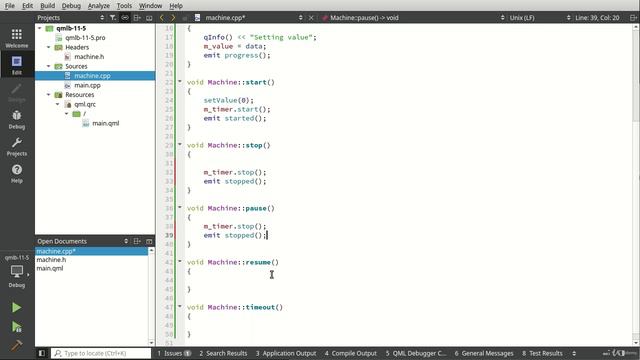Click the Type to locate search field
Viewport: 640px width, 360px height.
coord(101,353)
